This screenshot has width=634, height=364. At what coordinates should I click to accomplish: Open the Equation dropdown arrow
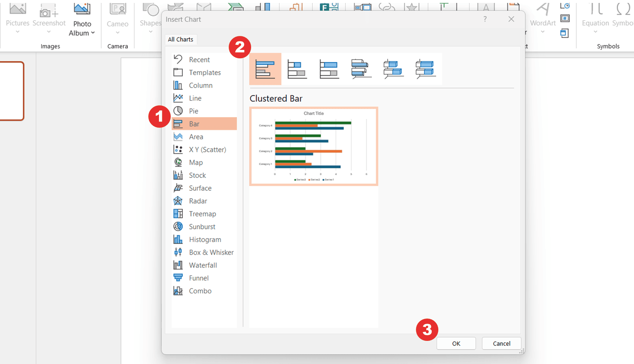(595, 31)
